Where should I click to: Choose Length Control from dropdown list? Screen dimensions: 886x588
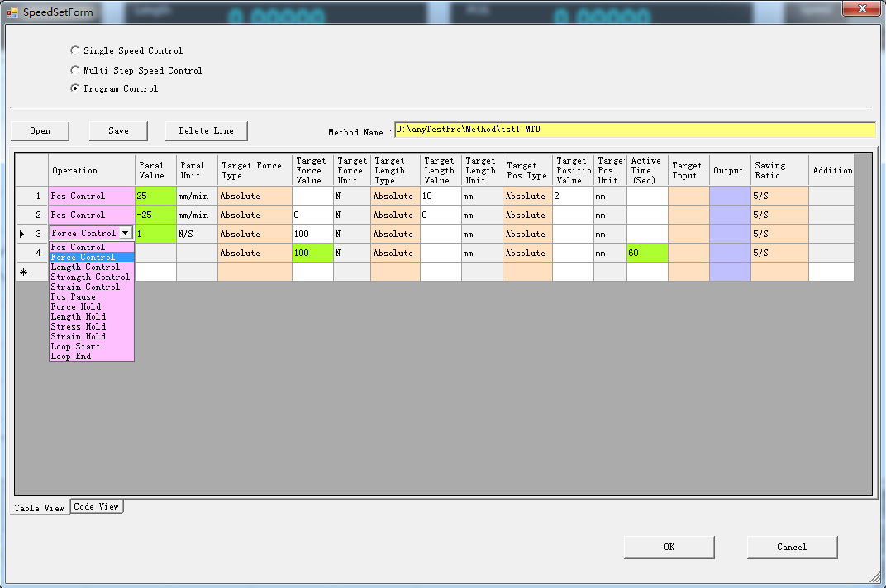(85, 268)
